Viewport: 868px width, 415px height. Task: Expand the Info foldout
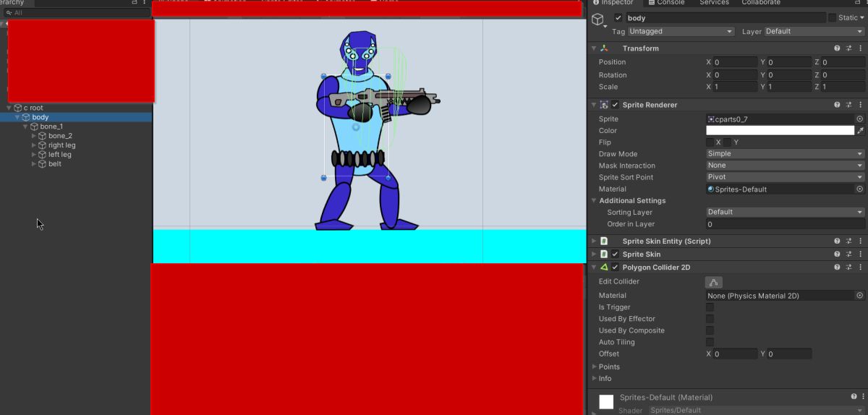point(595,378)
